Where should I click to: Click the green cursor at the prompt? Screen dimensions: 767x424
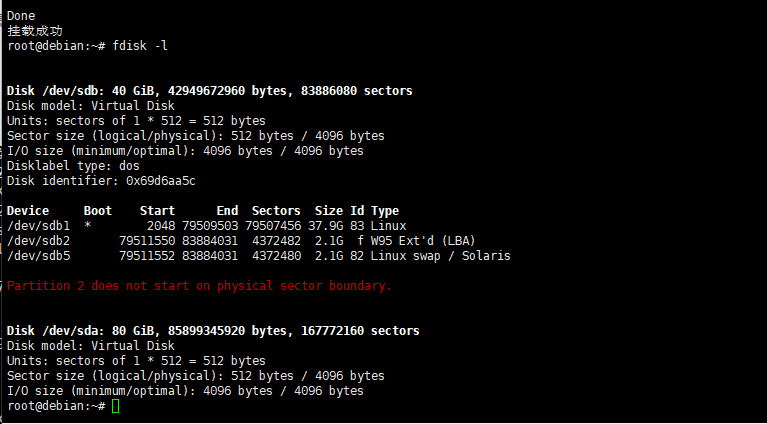pos(116,406)
